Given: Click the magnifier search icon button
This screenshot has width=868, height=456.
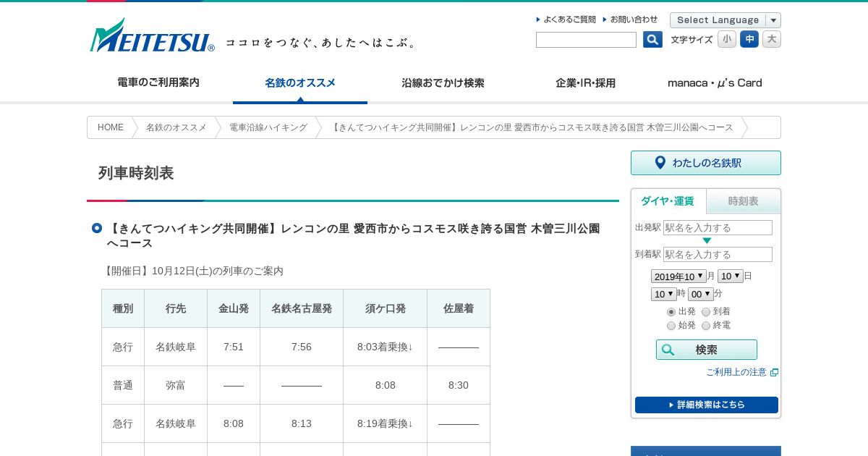Looking at the screenshot, I should pyautogui.click(x=652, y=40).
